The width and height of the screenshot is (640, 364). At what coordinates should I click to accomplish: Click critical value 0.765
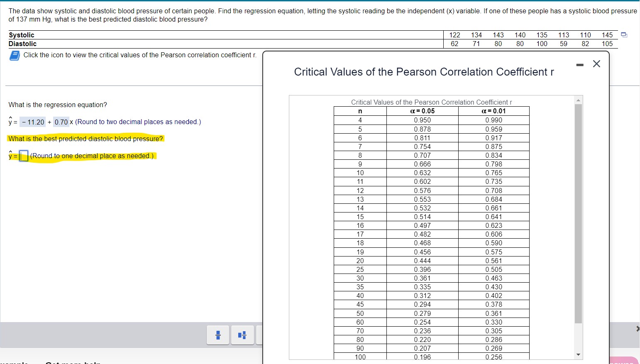tap(494, 173)
